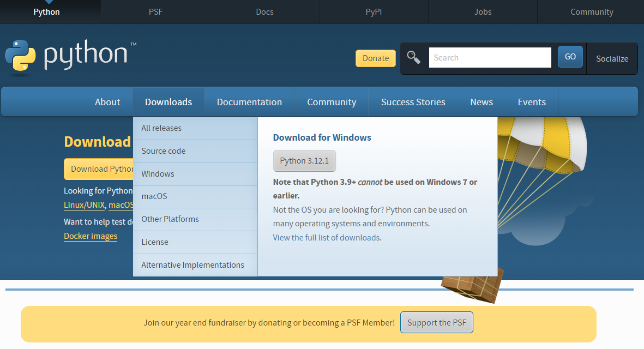Switch to the Docs top tab
The width and height of the screenshot is (644, 349).
click(264, 12)
